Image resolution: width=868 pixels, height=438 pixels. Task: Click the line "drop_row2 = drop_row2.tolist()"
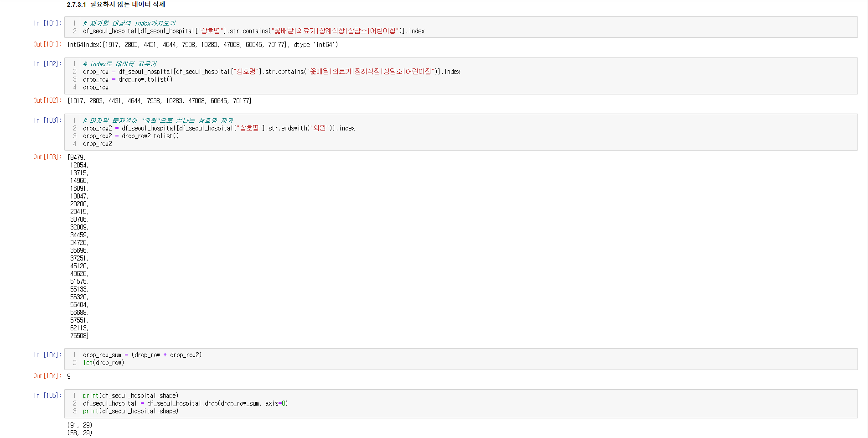point(131,136)
